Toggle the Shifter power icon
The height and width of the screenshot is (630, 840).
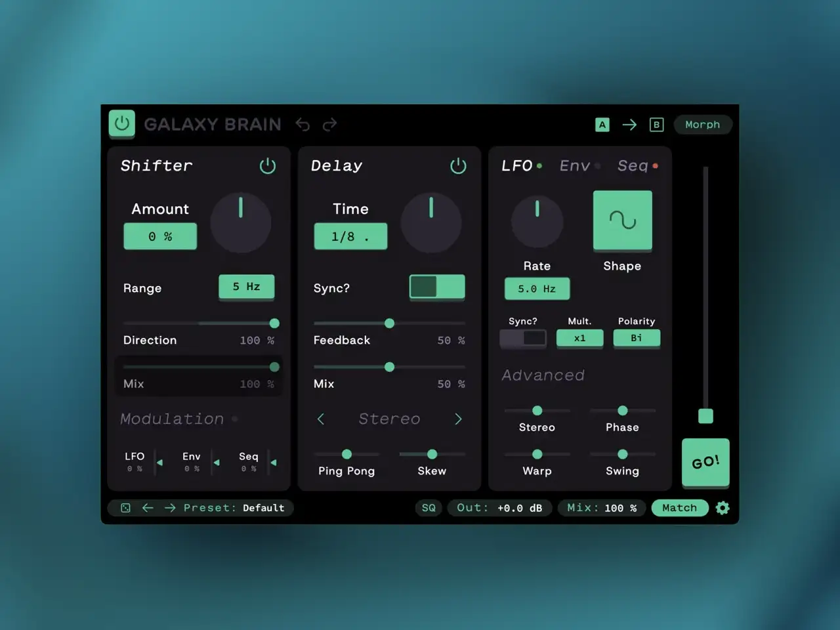(268, 166)
